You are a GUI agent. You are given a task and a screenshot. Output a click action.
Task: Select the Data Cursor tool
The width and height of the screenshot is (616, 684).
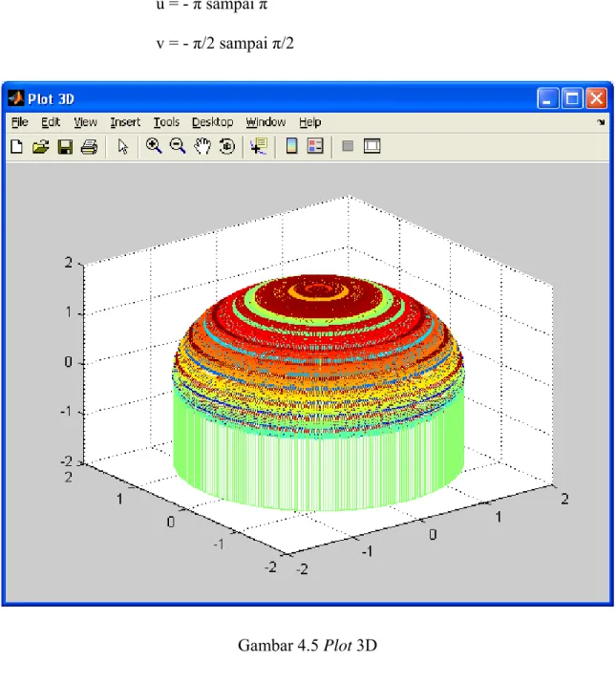click(x=259, y=146)
